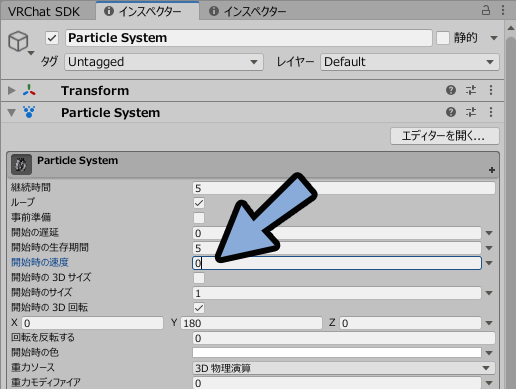Viewport: 516px width, 389px height.
Task: Open 3D rotation mode dropdown arrow
Action: click(489, 323)
